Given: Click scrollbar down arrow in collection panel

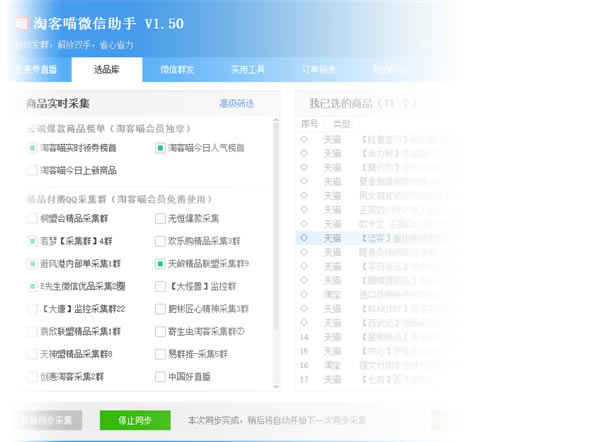Looking at the screenshot, I should click(276, 387).
